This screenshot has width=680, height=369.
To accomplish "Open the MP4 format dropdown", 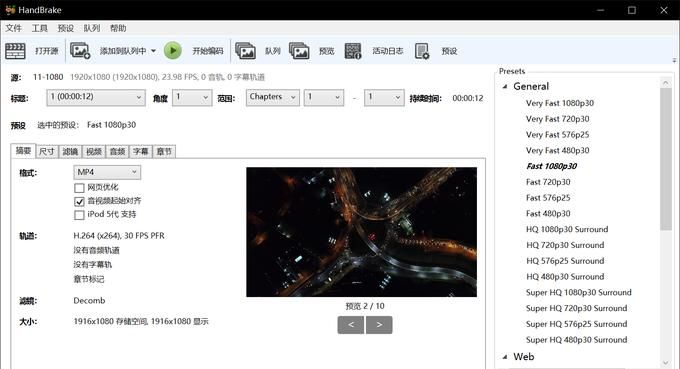I will coord(107,172).
